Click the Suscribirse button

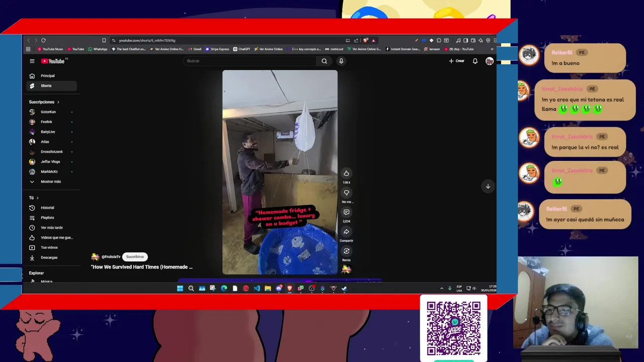click(x=135, y=257)
